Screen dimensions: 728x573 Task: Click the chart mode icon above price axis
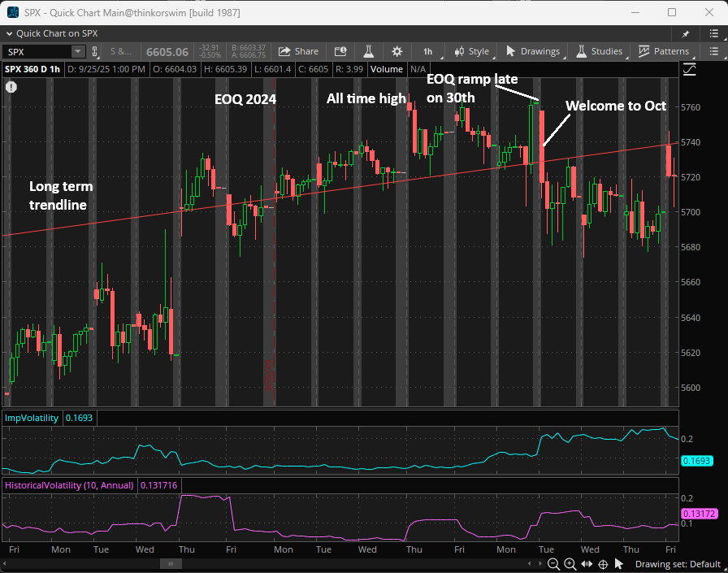pyautogui.click(x=690, y=70)
